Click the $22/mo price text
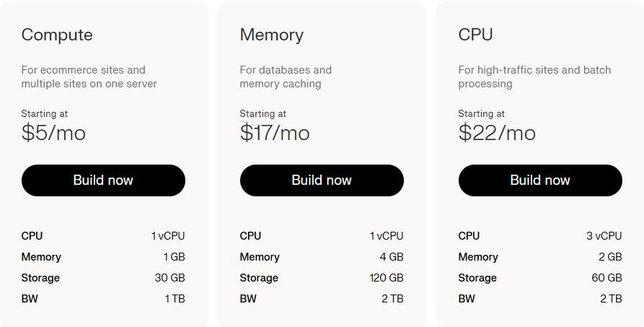Screen dimensions: 644x327 coord(497,133)
